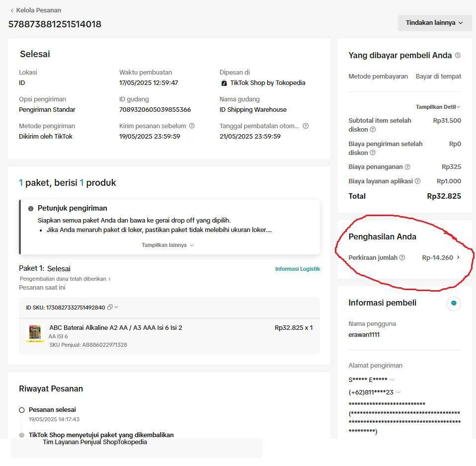The height and width of the screenshot is (466, 476).
Task: Open help icon beside Tanggal pembatalan otomatis
Action: click(x=306, y=126)
